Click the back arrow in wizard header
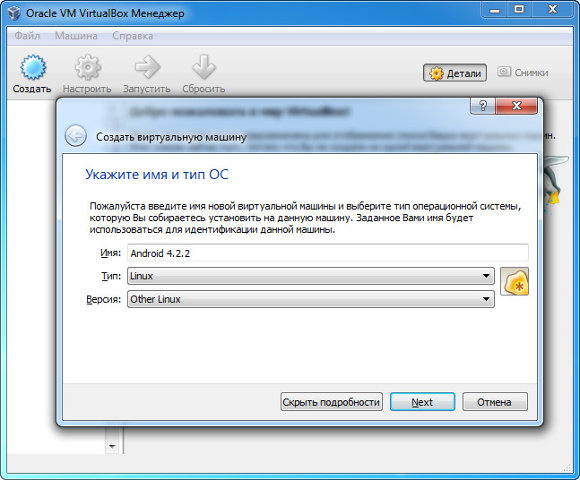 coord(75,136)
